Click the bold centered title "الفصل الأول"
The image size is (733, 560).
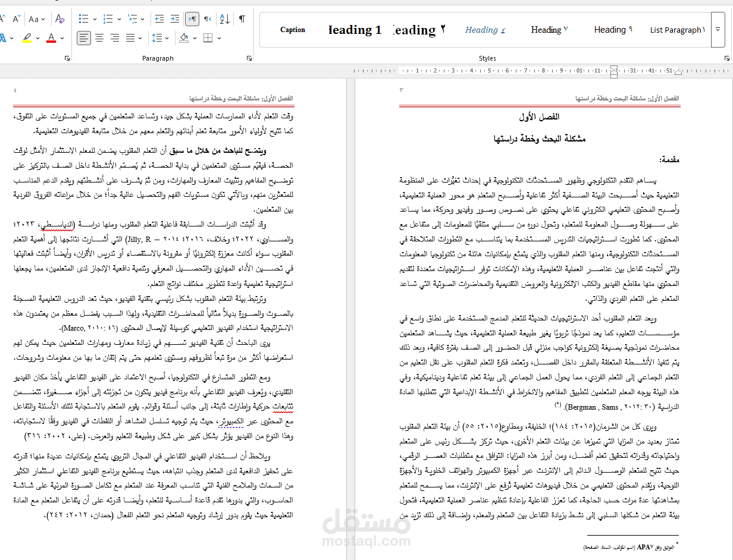pos(539,117)
